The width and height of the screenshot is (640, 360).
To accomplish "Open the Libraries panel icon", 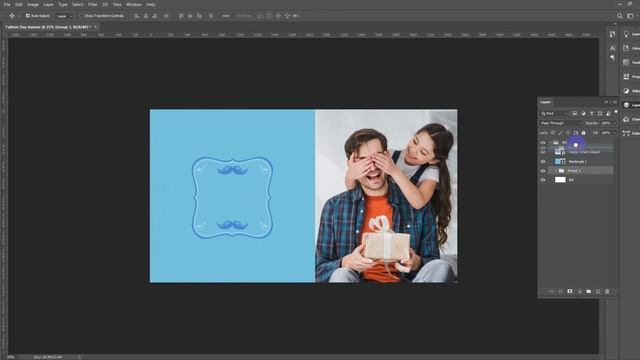I will click(627, 48).
